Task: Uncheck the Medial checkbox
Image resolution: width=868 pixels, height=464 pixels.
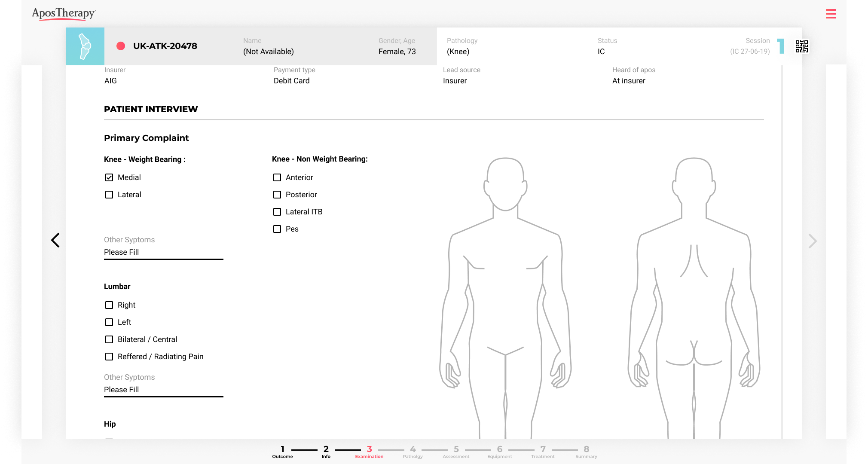Action: 109,177
